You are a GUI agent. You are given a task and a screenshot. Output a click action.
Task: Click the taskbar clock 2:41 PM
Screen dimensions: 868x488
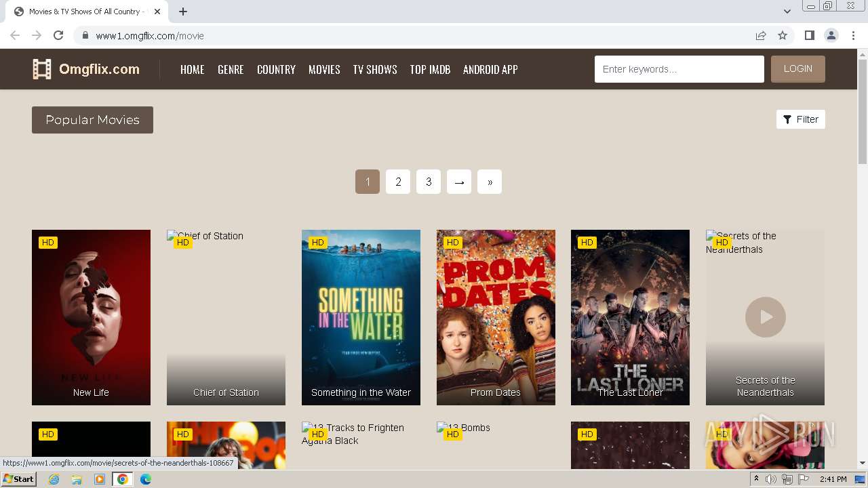coord(833,479)
